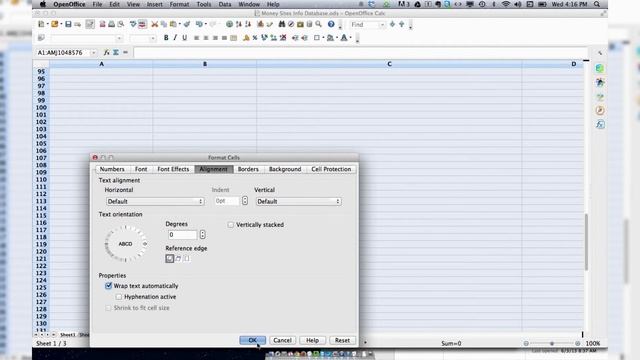The width and height of the screenshot is (640, 360).
Task: Click the Borders square icon
Action: (x=317, y=38)
